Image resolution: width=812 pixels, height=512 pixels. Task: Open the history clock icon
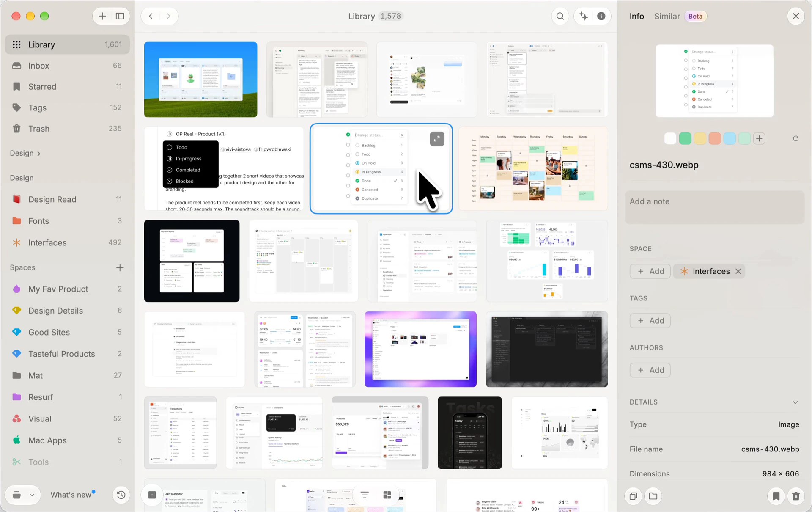coord(121,495)
